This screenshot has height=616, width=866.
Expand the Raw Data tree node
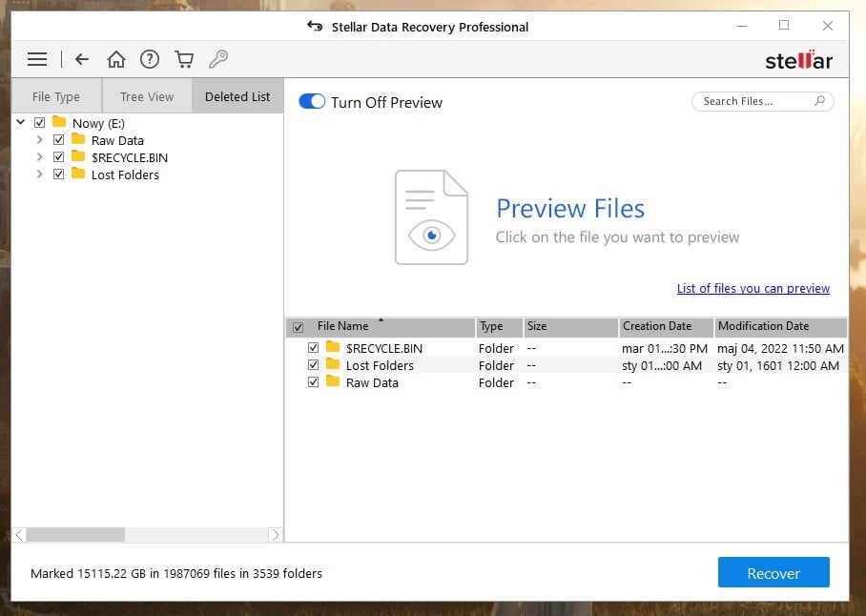(39, 139)
